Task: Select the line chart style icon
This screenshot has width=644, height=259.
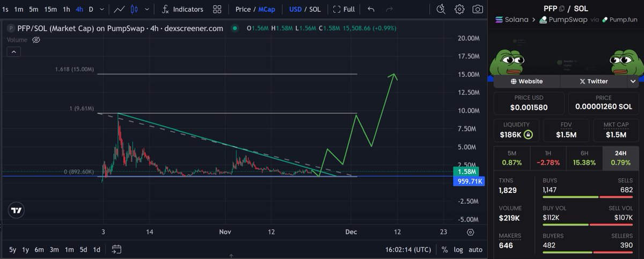Action: pos(120,9)
